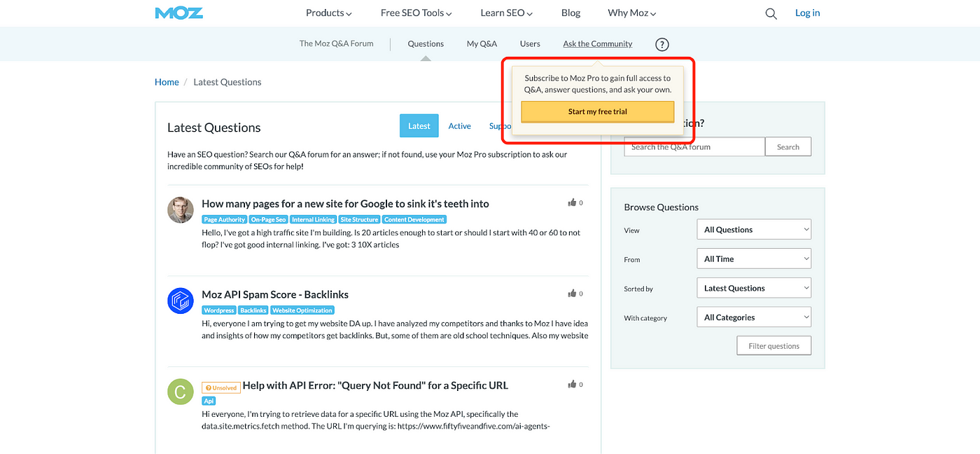The image size is (980, 454).
Task: Select the Latest tab
Action: pos(419,126)
